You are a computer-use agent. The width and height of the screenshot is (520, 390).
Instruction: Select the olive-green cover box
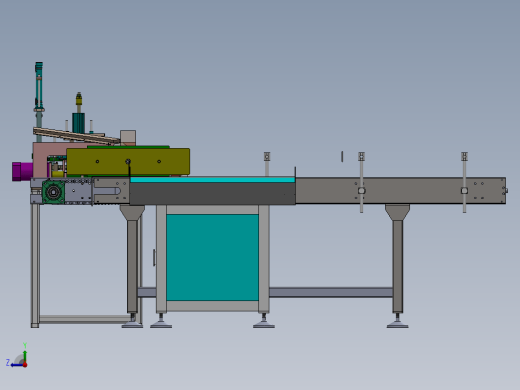(128, 162)
